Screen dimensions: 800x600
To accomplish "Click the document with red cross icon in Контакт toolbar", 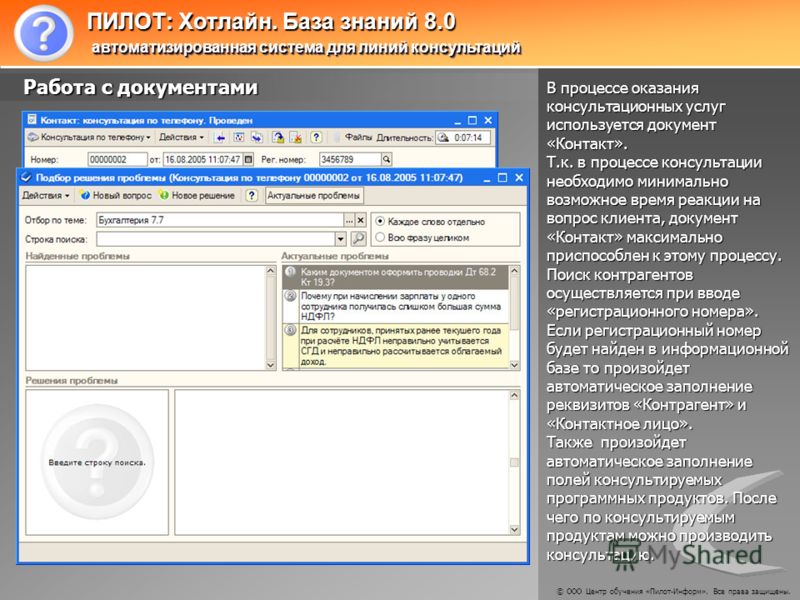I will pyautogui.click(x=296, y=137).
